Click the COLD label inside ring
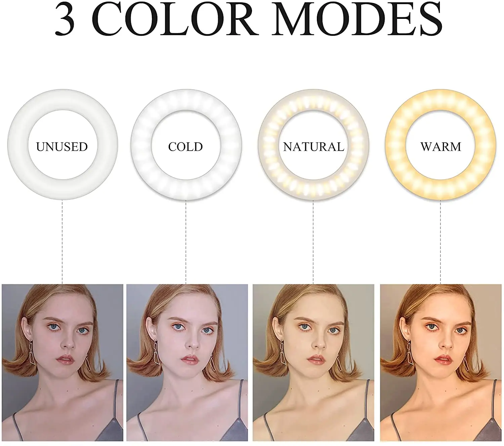The height and width of the screenshot is (446, 504). (x=185, y=147)
